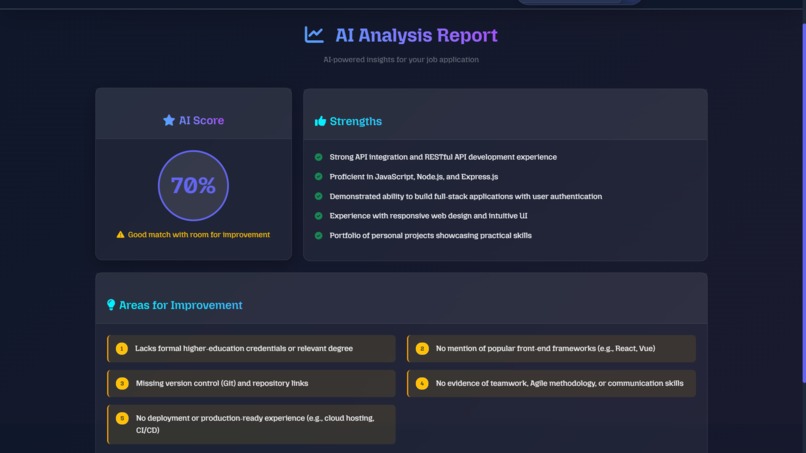Click the Areas for Improvement heading
This screenshot has width=806, height=453.
[180, 305]
